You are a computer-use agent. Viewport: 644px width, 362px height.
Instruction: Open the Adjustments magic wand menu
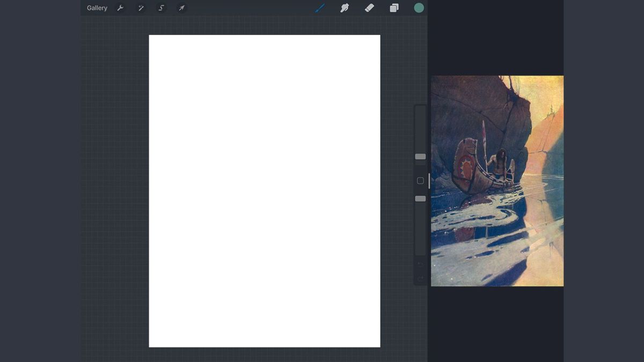141,8
